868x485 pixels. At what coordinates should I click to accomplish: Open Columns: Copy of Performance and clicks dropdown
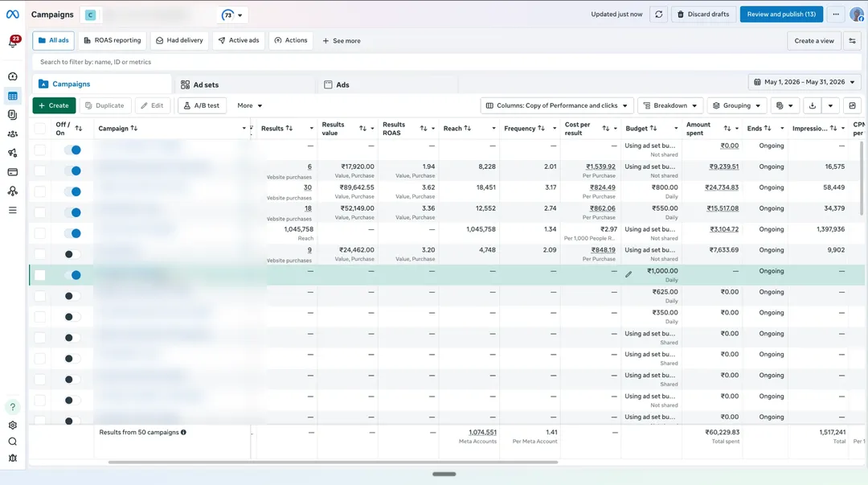point(557,105)
